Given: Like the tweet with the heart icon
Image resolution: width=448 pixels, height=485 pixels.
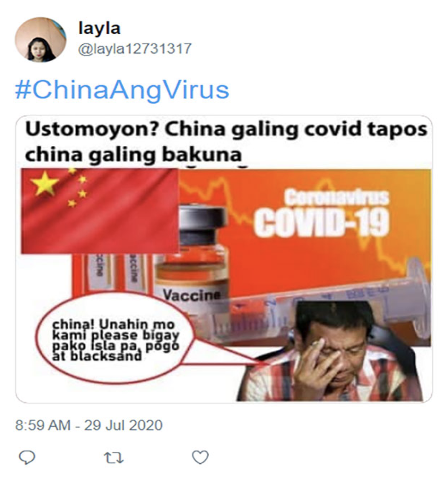Looking at the screenshot, I should pos(200,457).
